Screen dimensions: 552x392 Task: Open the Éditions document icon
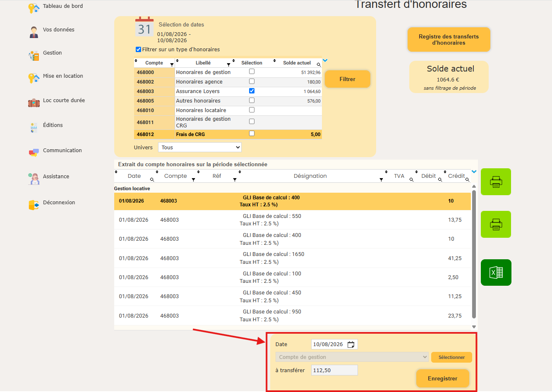click(34, 127)
